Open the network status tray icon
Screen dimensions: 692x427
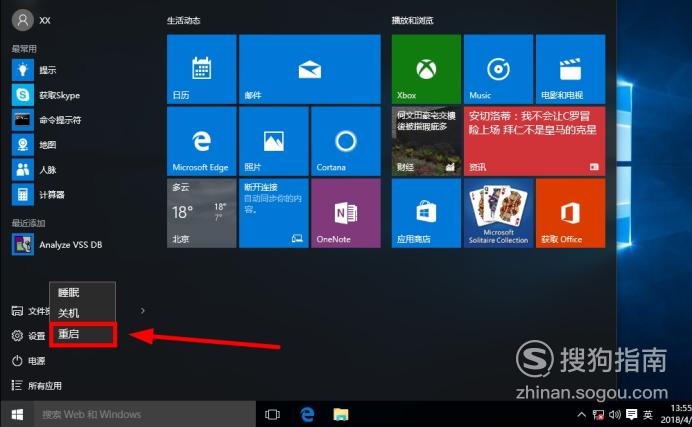(x=598, y=414)
